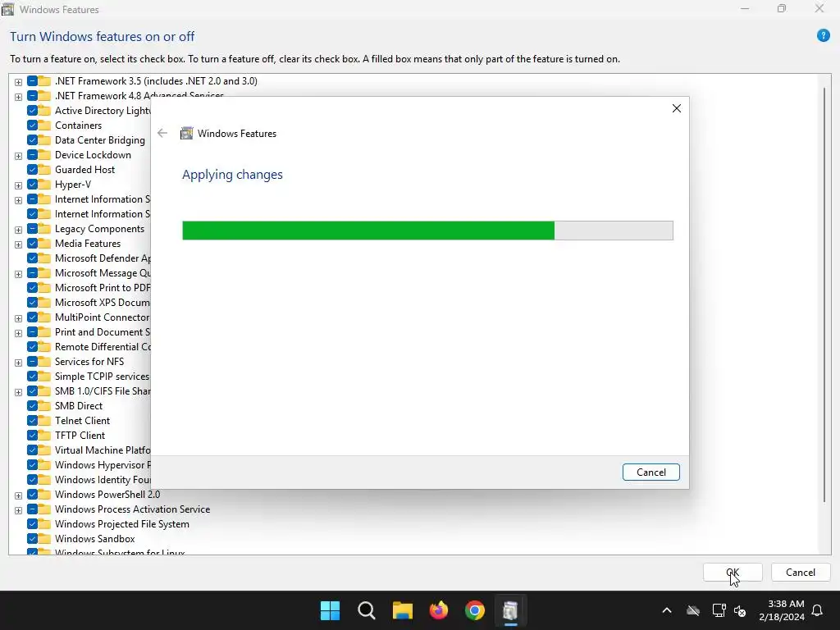This screenshot has height=630, width=840.
Task: Click Applying changes heading text
Action: point(232,175)
